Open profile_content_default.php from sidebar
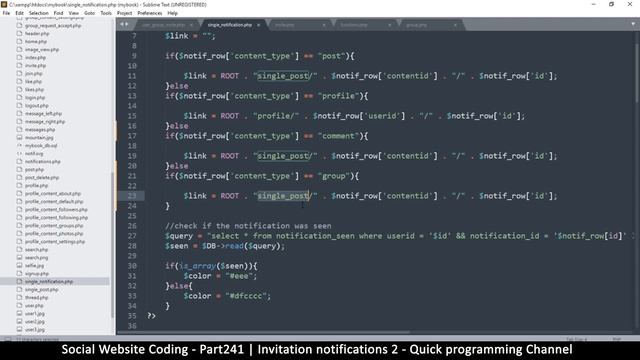 pos(54,202)
